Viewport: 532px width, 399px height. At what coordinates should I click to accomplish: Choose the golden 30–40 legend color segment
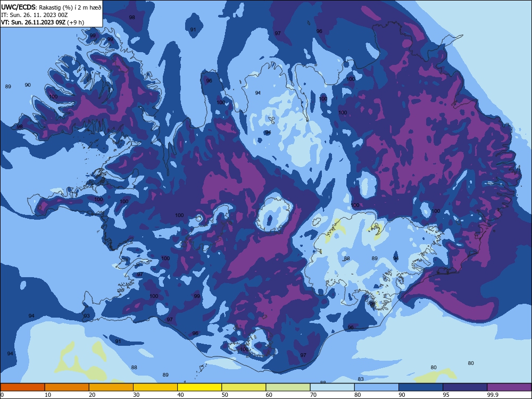tap(155, 387)
